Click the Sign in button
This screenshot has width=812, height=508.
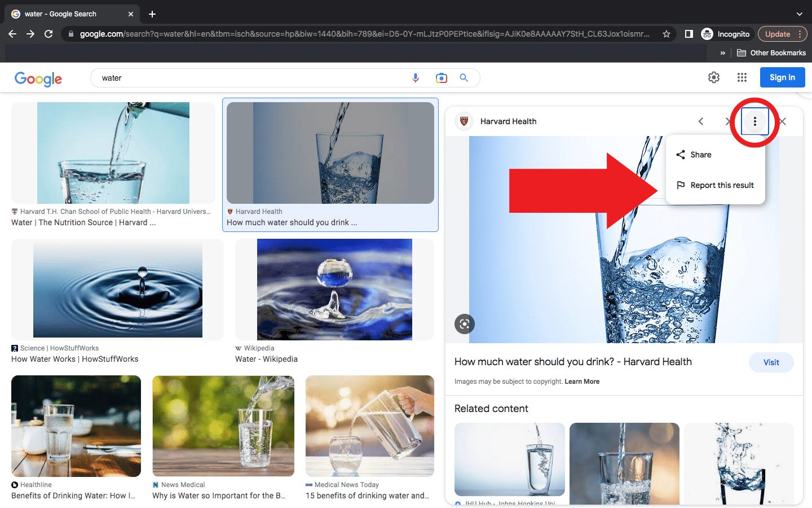pos(782,77)
